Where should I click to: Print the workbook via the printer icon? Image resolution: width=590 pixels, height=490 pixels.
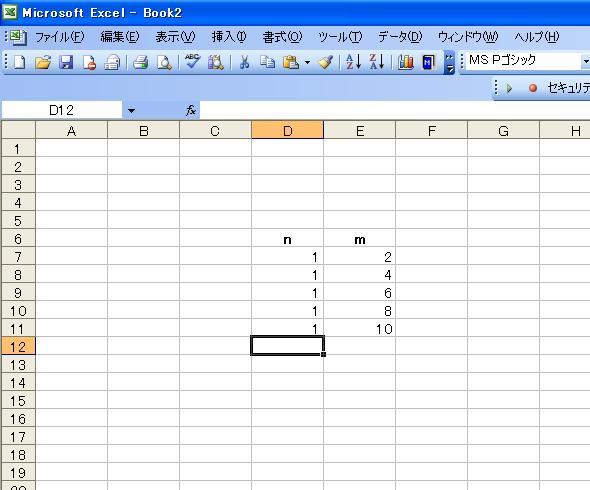point(140,62)
